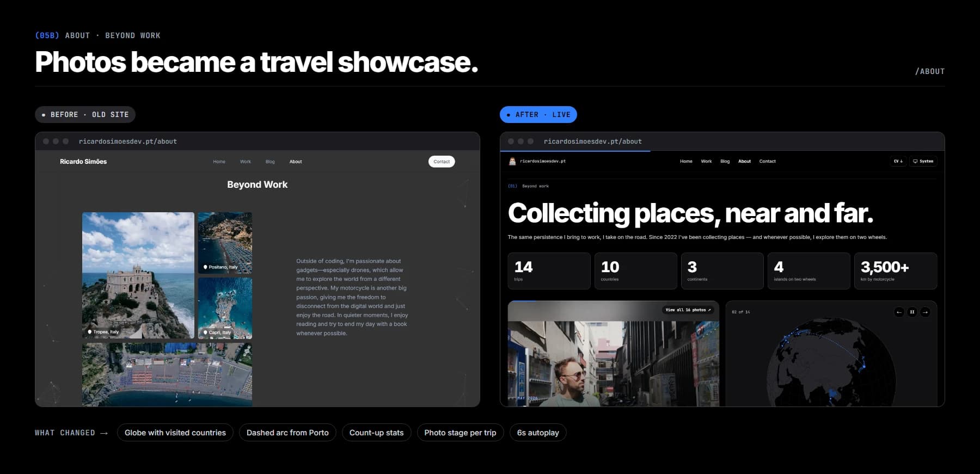Viewport: 980px width, 474px height.
Task: Click the 14 trips stat card
Action: pos(549,270)
